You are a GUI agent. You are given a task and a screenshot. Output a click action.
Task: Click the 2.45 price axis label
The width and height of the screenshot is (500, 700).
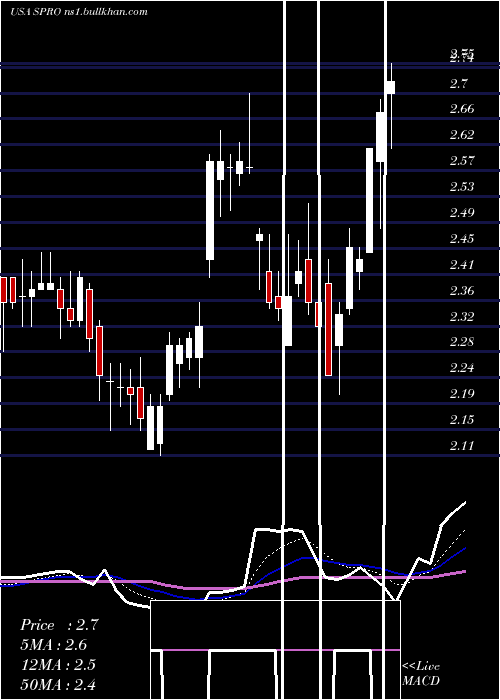[462, 239]
